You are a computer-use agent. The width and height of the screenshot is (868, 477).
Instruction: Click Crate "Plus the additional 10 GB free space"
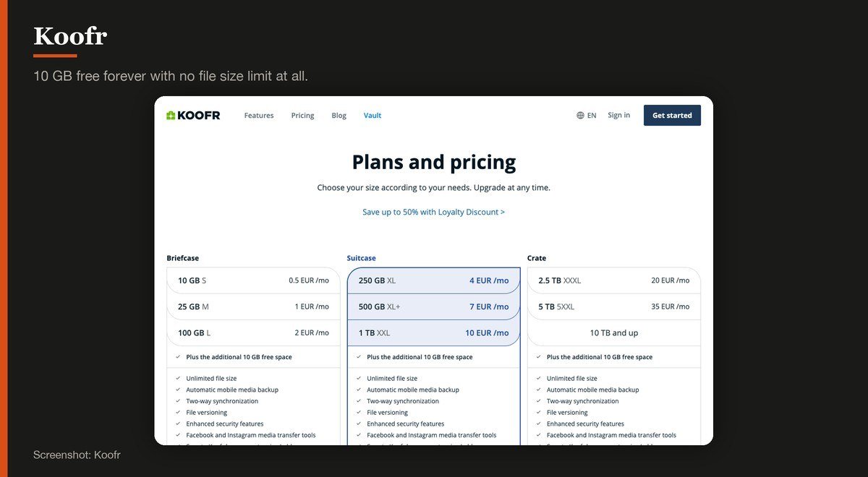click(600, 357)
